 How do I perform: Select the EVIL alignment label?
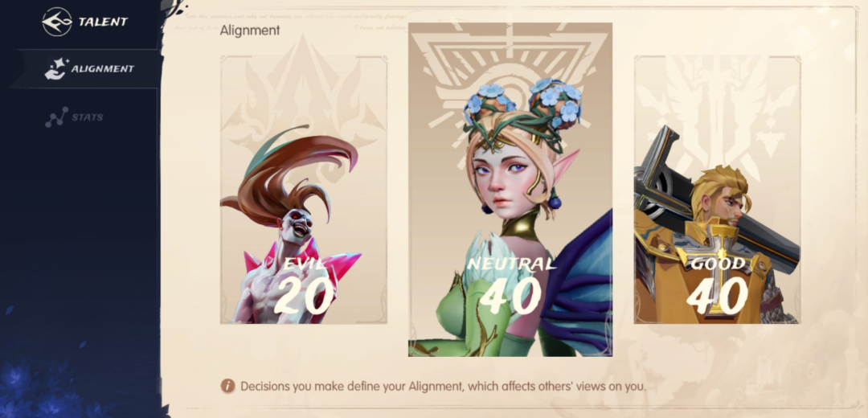pos(303,264)
